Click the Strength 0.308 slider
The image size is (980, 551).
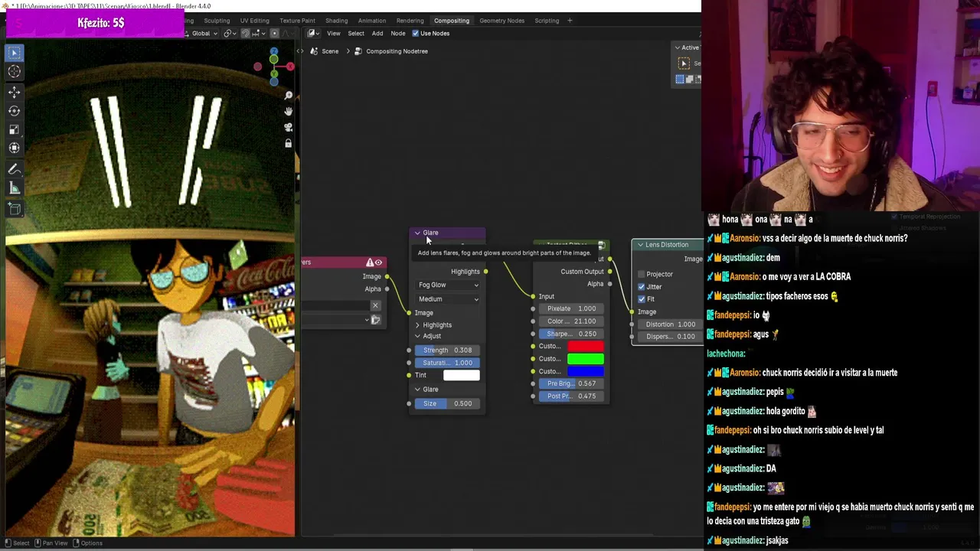448,350
